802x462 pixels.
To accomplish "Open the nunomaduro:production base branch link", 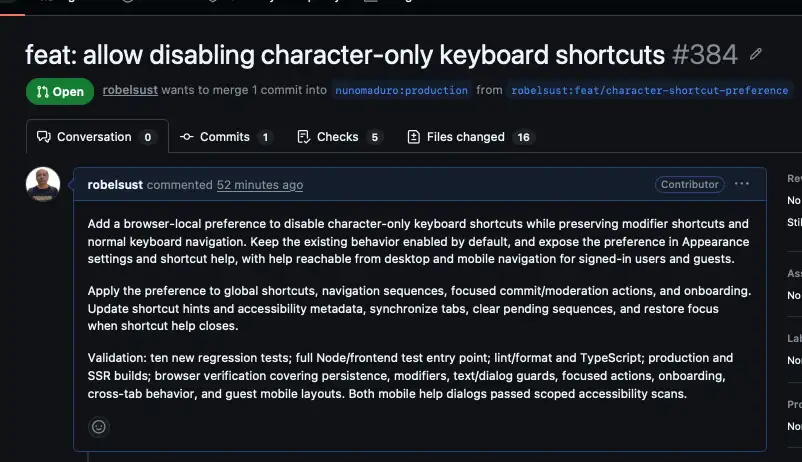I will pyautogui.click(x=401, y=91).
